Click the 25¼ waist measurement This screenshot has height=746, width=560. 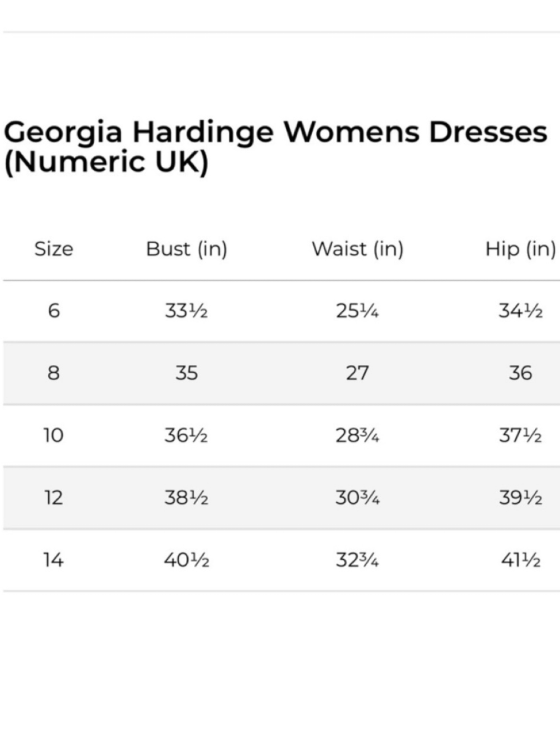point(357,311)
